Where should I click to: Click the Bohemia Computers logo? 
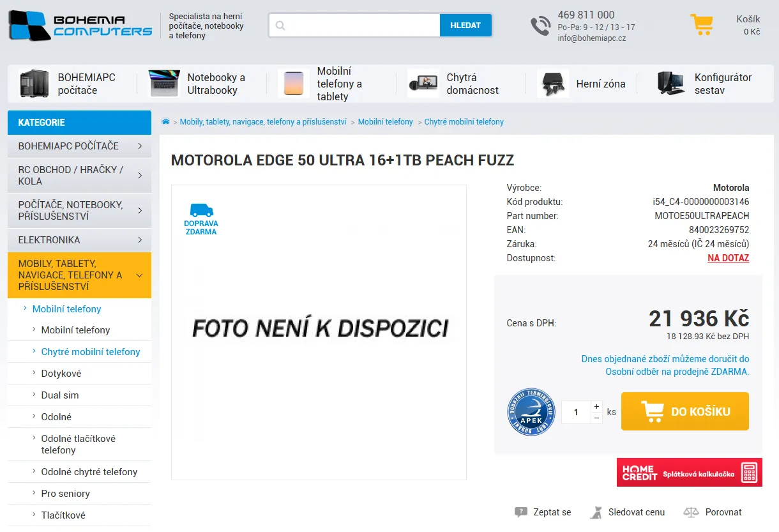[x=80, y=26]
